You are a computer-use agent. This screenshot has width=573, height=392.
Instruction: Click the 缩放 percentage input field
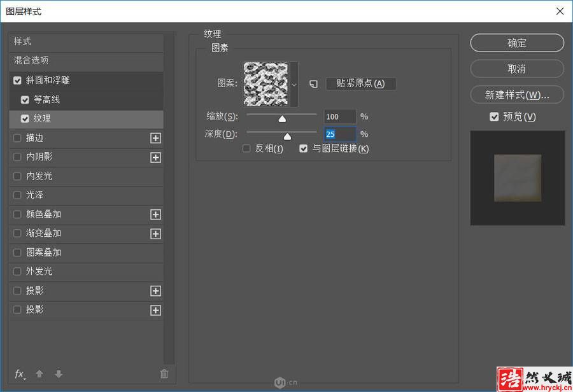[x=340, y=116]
